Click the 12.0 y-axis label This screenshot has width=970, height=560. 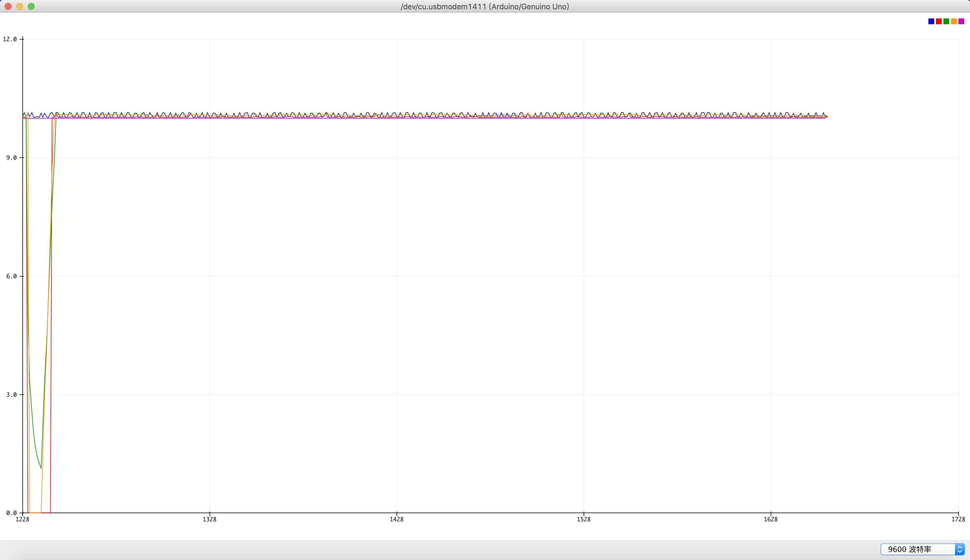click(x=10, y=39)
